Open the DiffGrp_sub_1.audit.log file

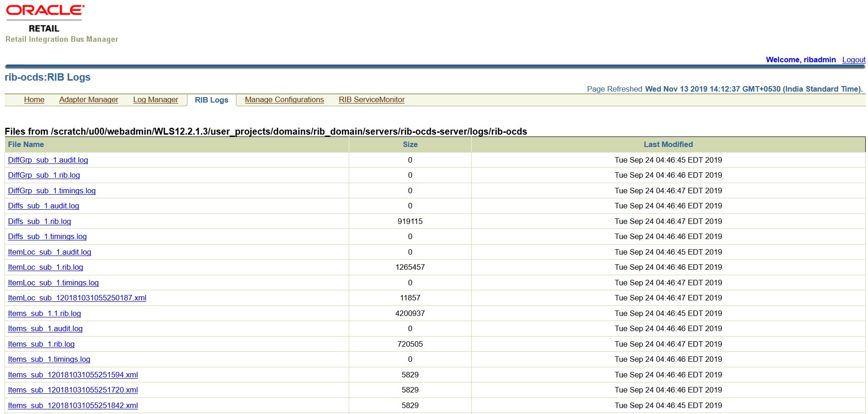pyautogui.click(x=49, y=160)
